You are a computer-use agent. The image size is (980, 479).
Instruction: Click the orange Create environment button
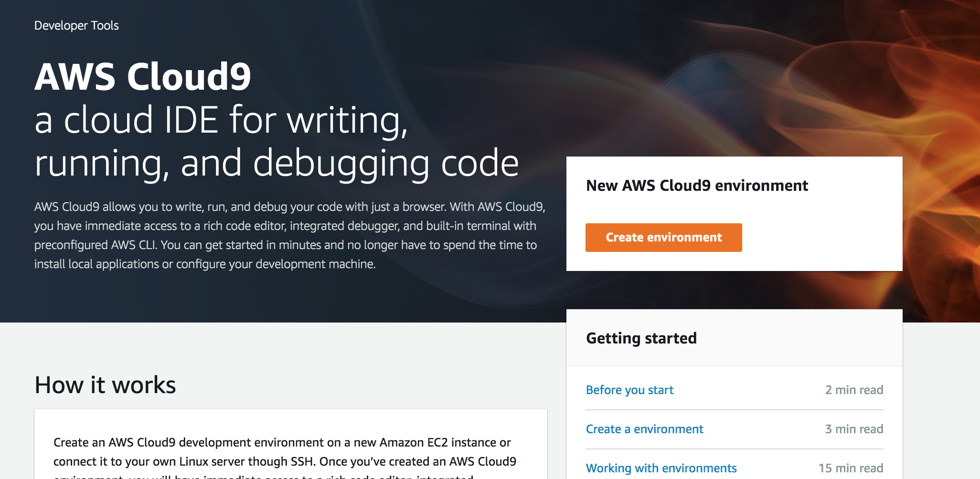pyautogui.click(x=663, y=237)
